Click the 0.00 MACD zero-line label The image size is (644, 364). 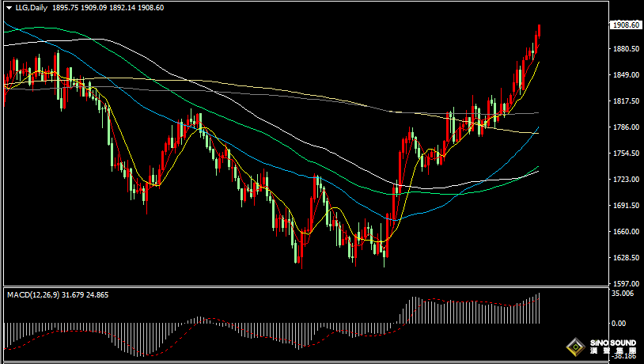(x=619, y=324)
